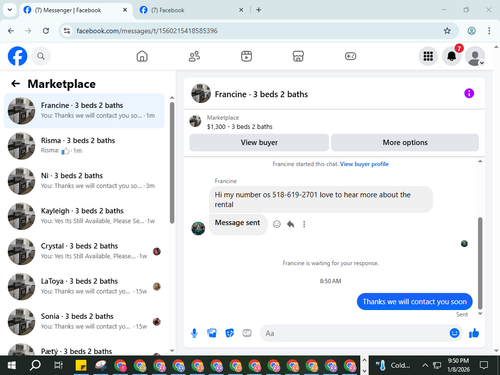
Task: Send a thumbs-up like
Action: point(474,333)
